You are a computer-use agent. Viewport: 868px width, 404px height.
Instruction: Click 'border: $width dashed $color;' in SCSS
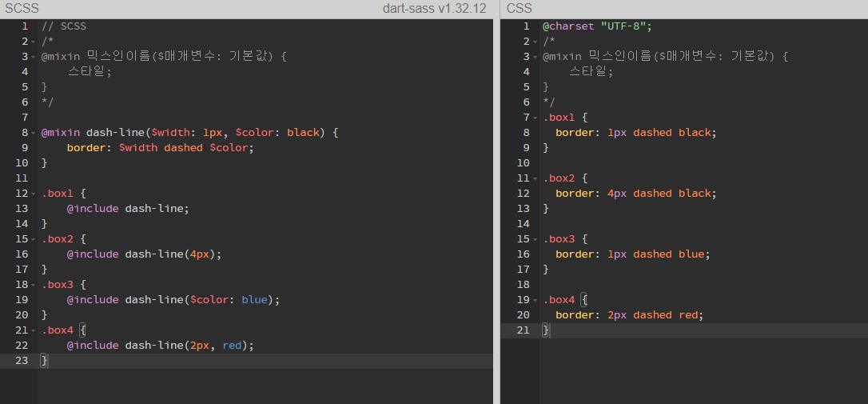click(161, 148)
